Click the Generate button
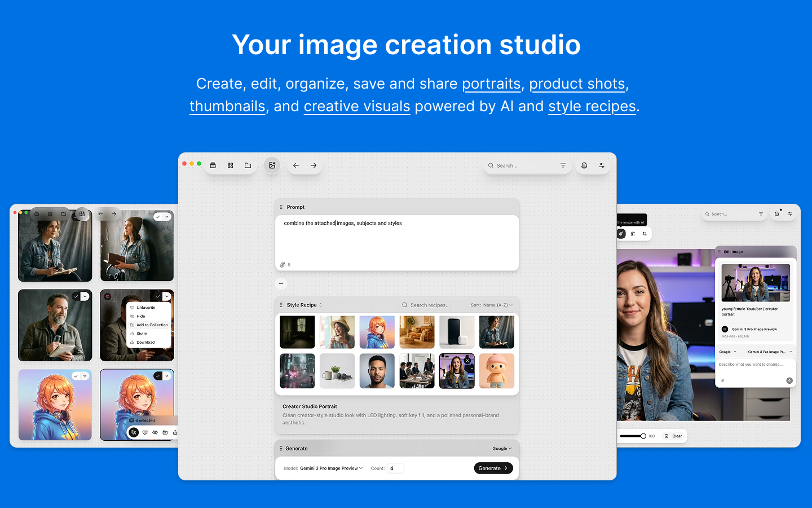812x508 pixels. [493, 468]
